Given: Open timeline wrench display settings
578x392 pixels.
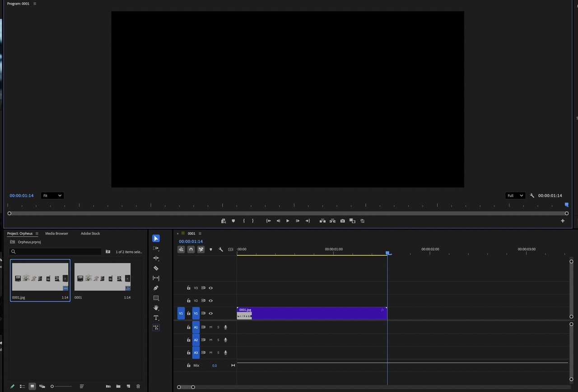Looking at the screenshot, I should (x=221, y=249).
